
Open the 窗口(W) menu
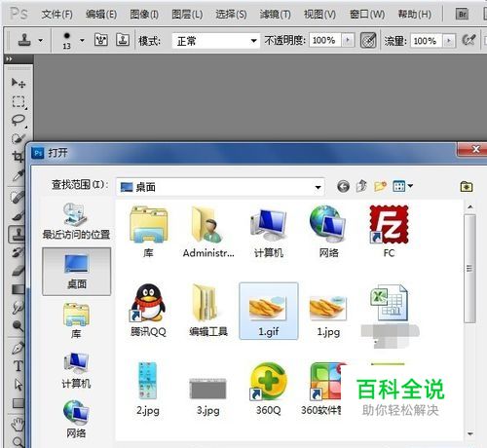pyautogui.click(x=367, y=14)
